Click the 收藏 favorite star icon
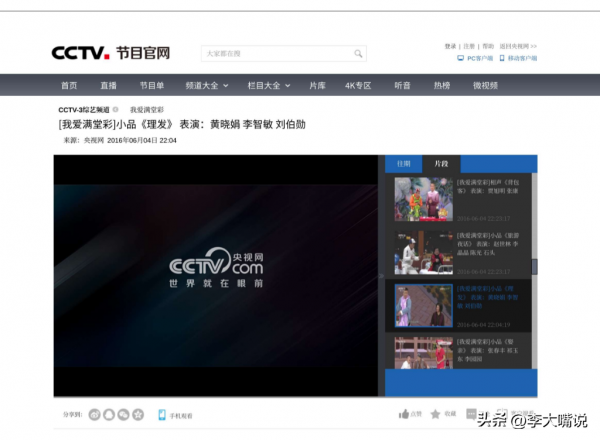Viewport: 600px width, 440px height. point(437,414)
